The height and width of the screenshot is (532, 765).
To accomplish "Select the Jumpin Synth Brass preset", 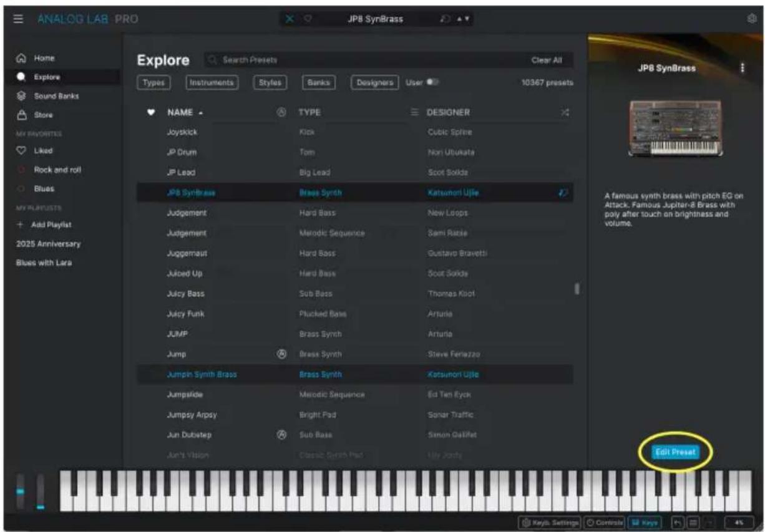I will coord(354,374).
